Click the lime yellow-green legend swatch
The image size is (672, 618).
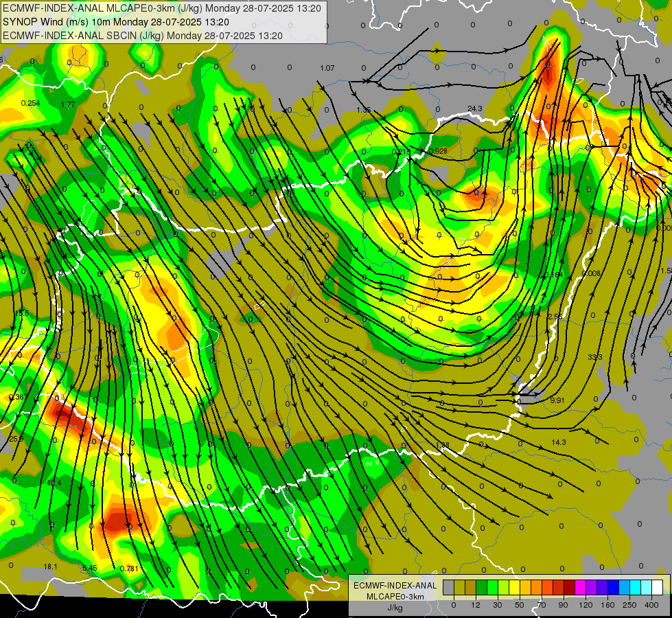click(504, 587)
